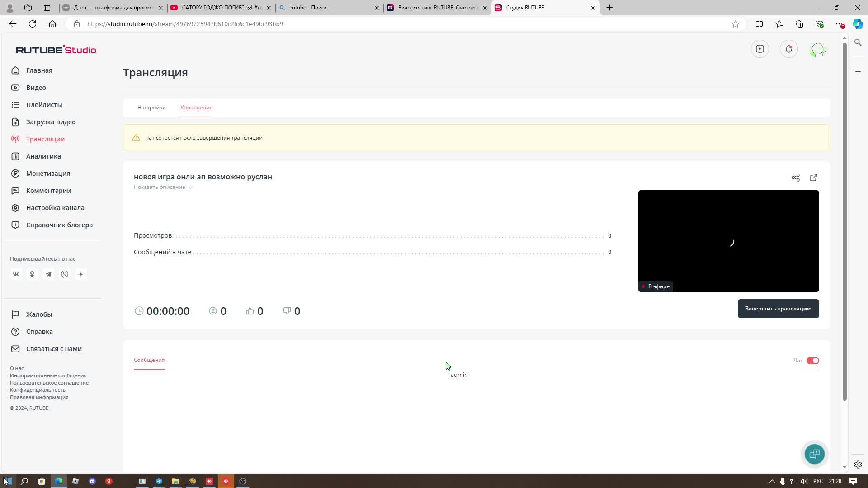Open Edge sidebar search icon
This screenshot has width=868, height=488.
(x=858, y=42)
